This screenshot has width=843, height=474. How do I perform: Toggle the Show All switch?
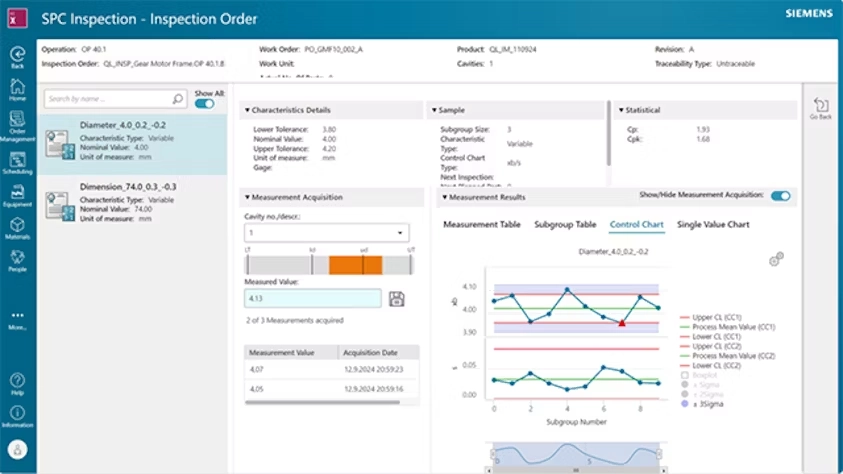(205, 103)
